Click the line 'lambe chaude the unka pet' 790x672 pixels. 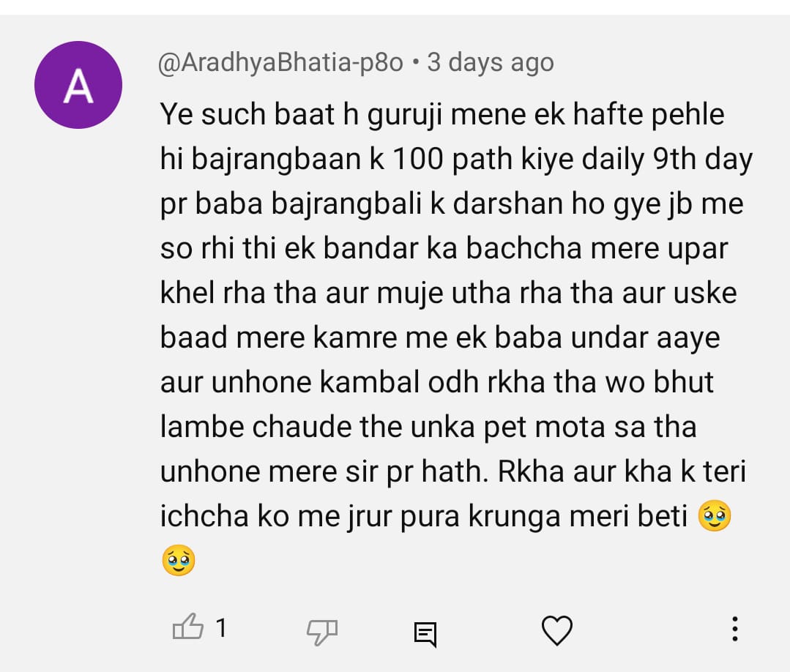pyautogui.click(x=428, y=428)
